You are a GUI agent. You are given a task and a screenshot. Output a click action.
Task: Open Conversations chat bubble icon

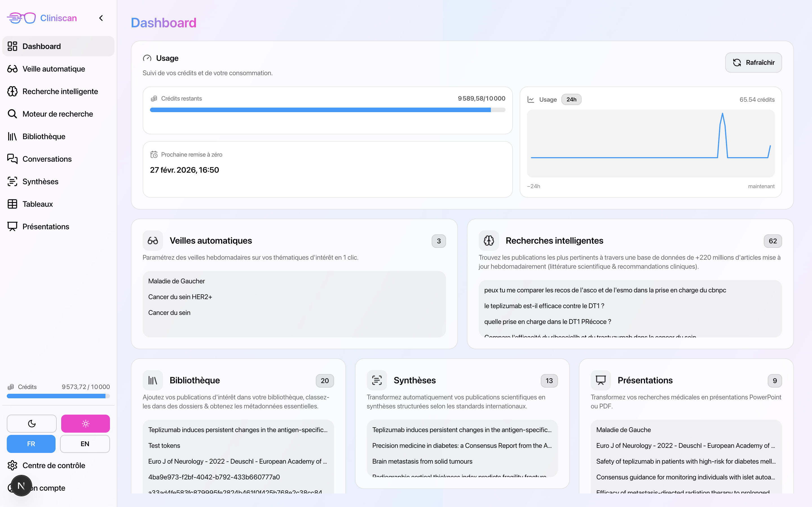(12, 159)
